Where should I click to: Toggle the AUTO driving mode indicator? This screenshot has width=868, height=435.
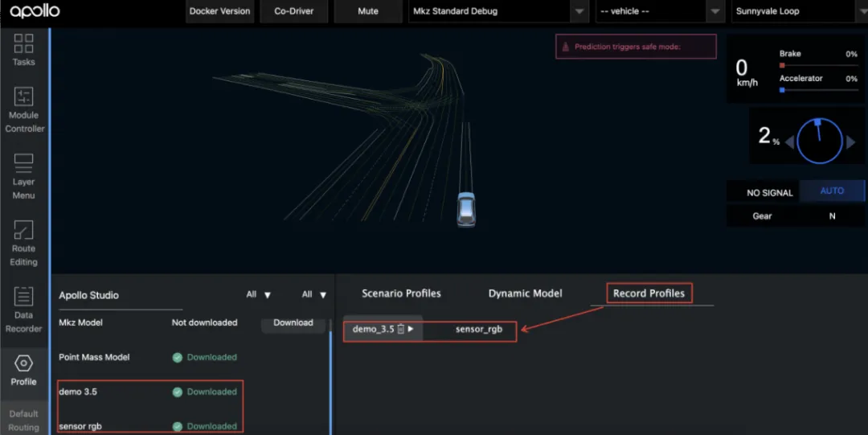(x=832, y=191)
